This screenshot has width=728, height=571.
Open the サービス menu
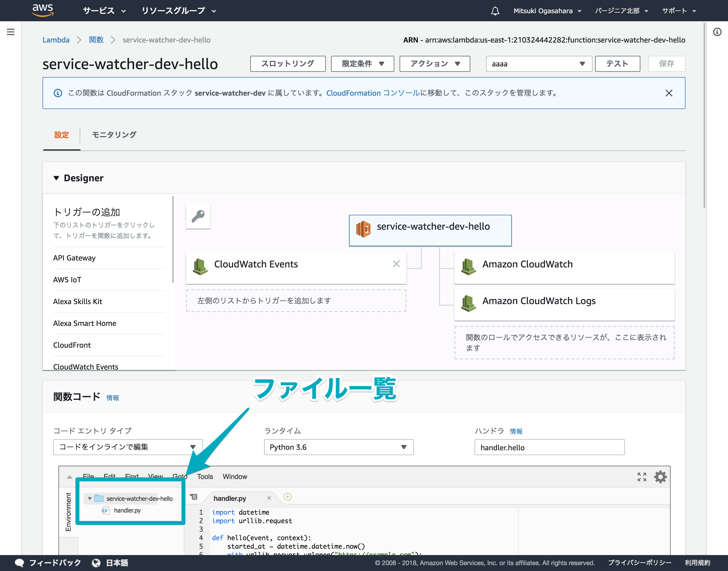click(104, 11)
